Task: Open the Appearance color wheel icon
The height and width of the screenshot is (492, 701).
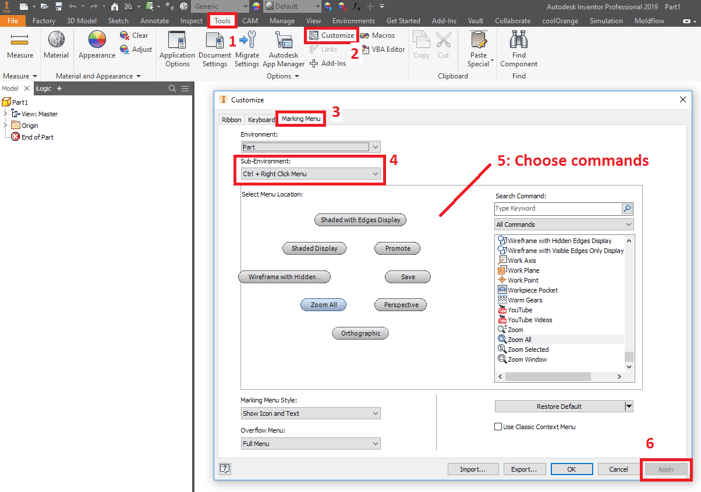Action: point(97,40)
